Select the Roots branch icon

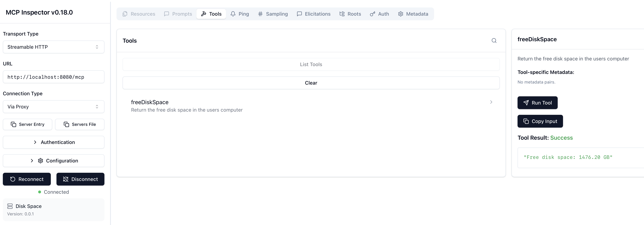(342, 14)
